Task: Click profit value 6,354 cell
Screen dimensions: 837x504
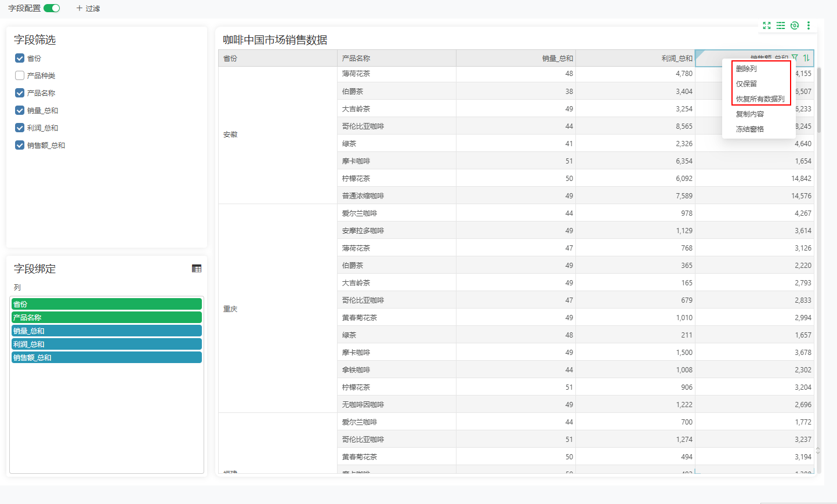Action: pyautogui.click(x=635, y=161)
